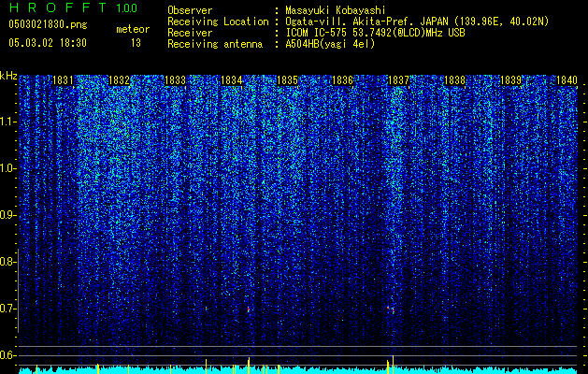Viewport: 588px width, 374px height.
Task: Click the 0.7 frequency axis label
Action: pos(7,309)
